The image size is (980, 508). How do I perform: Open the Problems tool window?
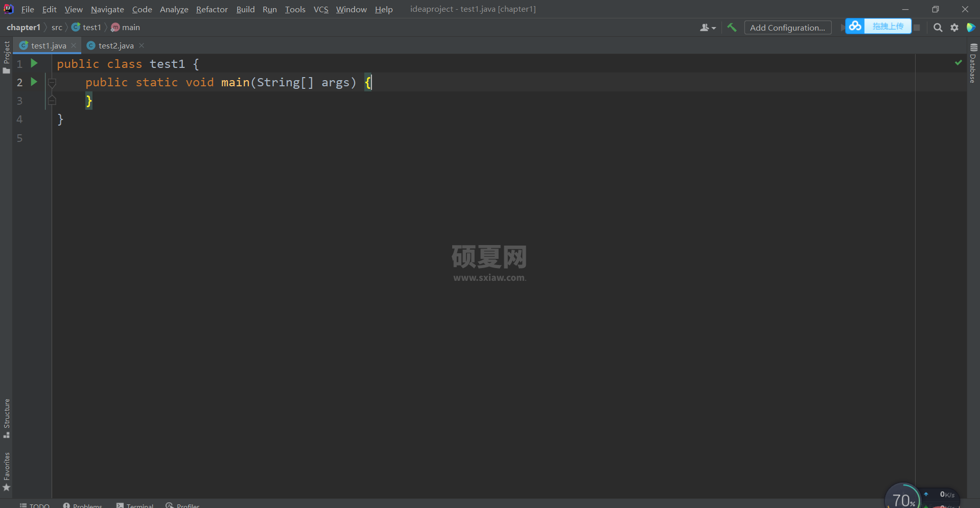click(83, 505)
